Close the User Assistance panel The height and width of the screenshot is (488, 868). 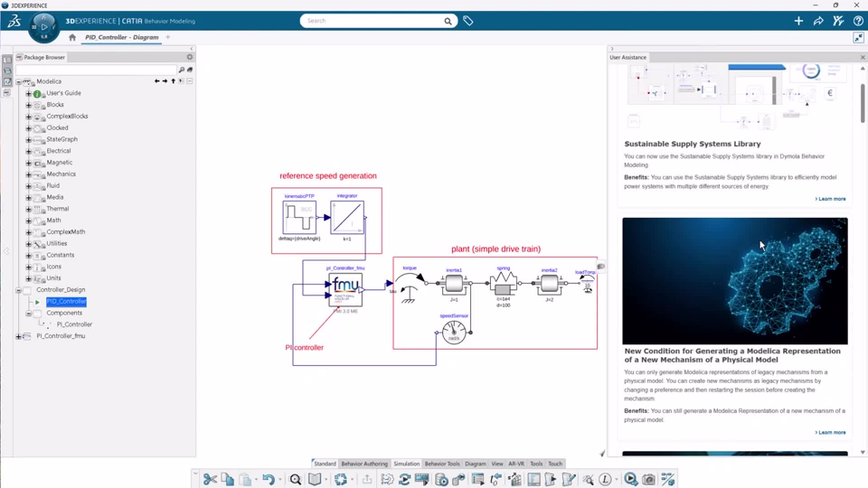863,58
